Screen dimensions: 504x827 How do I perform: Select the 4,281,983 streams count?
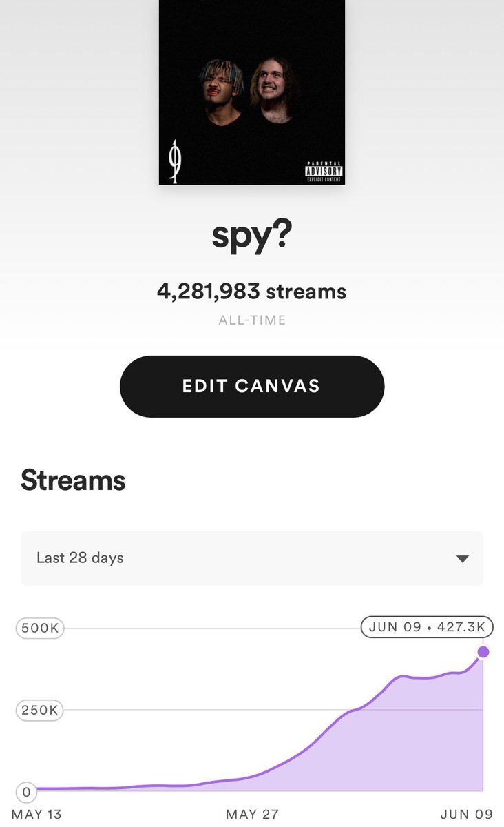tap(252, 292)
